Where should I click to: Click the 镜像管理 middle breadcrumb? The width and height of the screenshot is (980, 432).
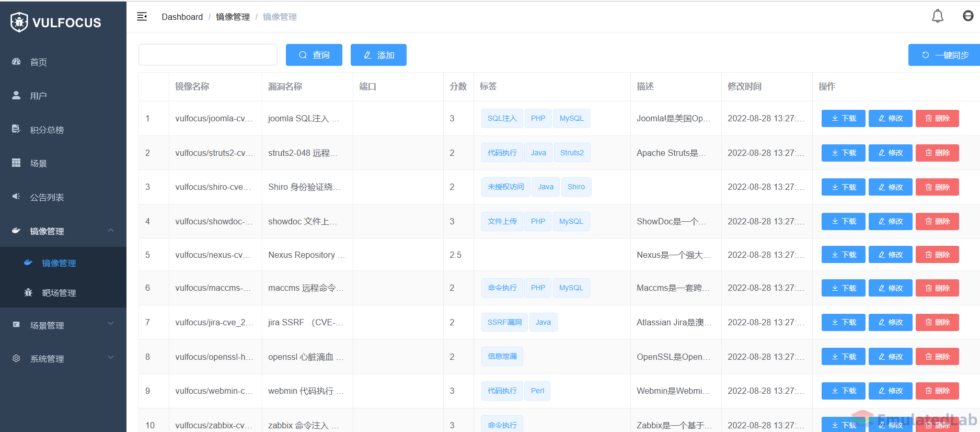pos(233,17)
